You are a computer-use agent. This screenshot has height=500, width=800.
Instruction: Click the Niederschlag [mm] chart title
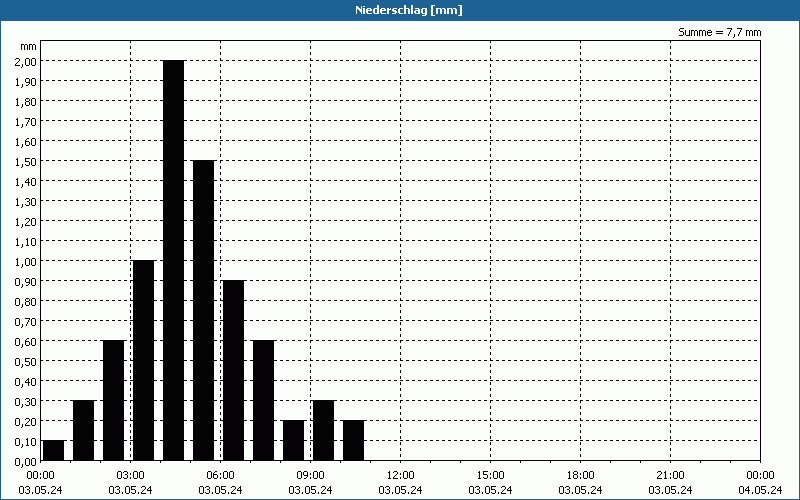409,10
